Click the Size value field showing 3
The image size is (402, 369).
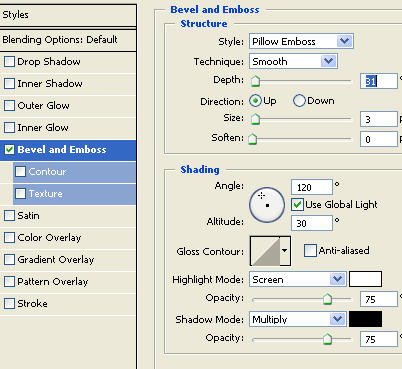pos(379,119)
